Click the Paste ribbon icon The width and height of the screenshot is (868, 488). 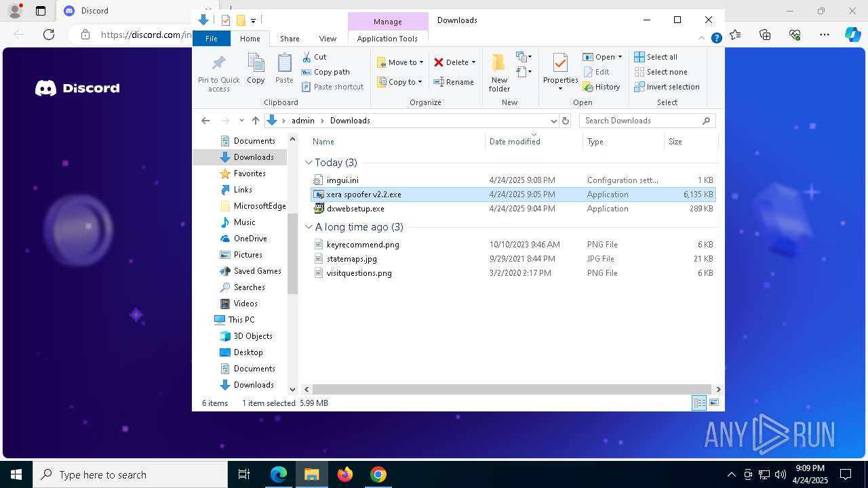click(x=284, y=64)
